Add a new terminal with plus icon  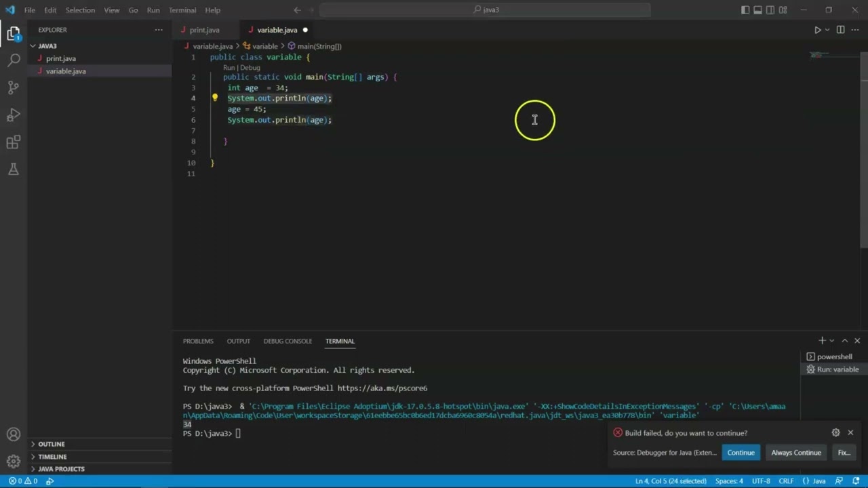tap(822, 341)
